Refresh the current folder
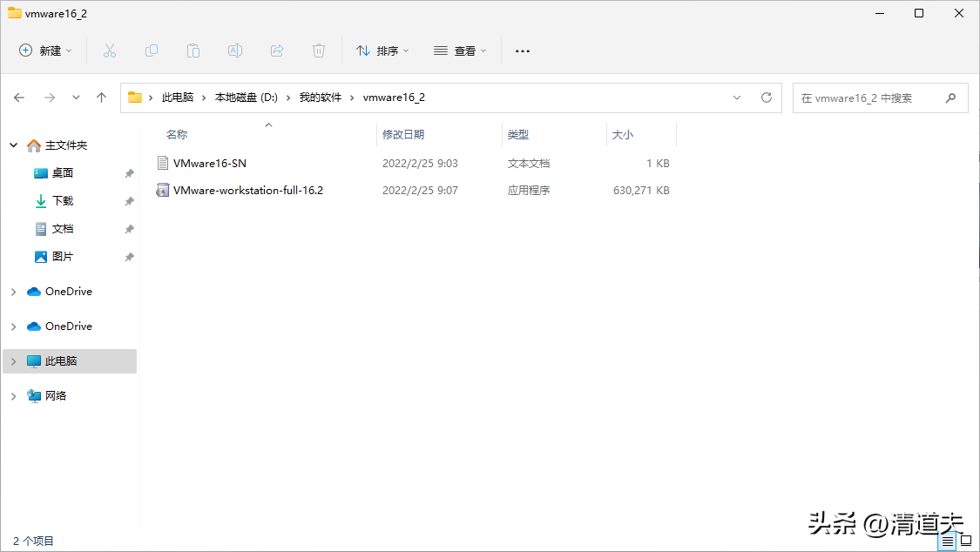Viewport: 980px width, 552px height. click(x=767, y=98)
